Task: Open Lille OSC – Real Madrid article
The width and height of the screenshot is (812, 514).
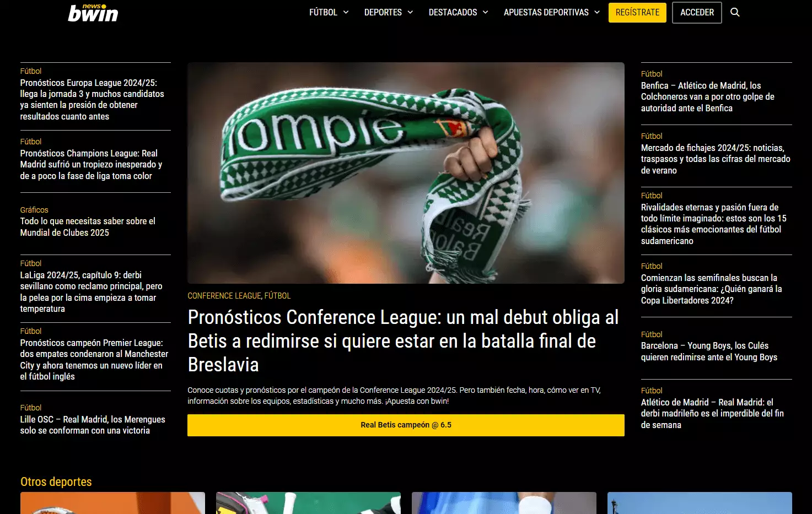Action: tap(93, 425)
